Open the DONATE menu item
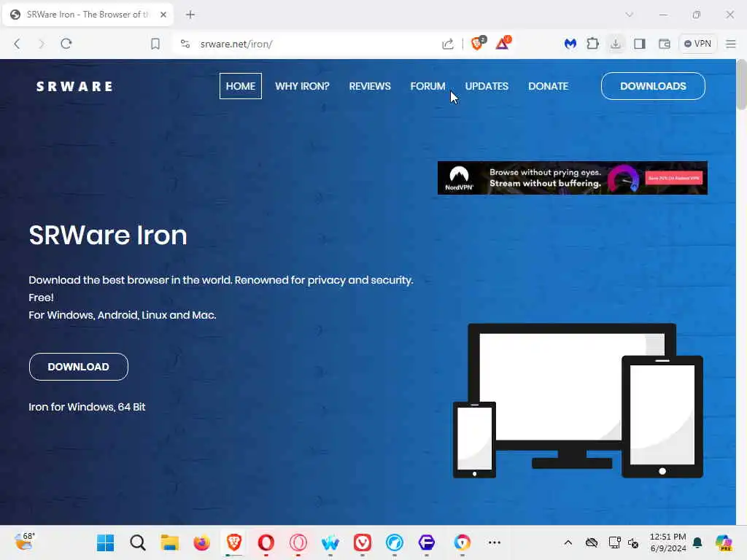The height and width of the screenshot is (560, 747). pos(549,86)
